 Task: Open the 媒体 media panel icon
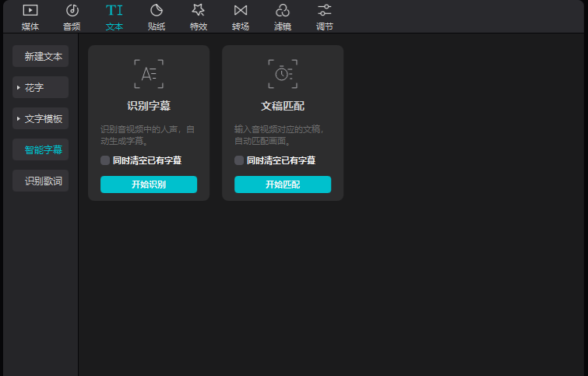click(30, 10)
